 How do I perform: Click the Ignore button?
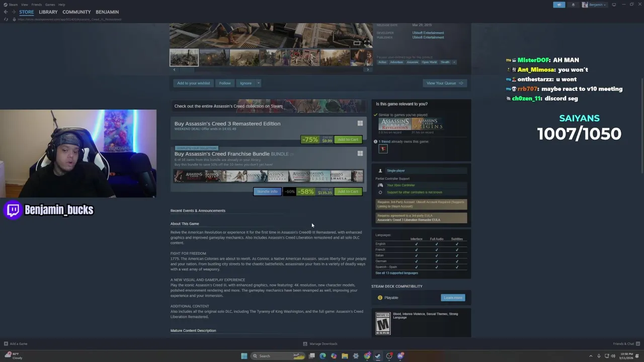[246, 83]
